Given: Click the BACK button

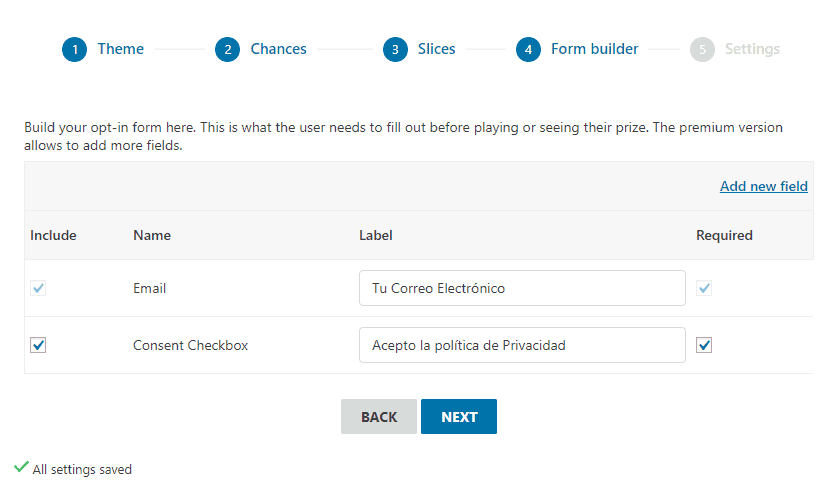Looking at the screenshot, I should (379, 416).
